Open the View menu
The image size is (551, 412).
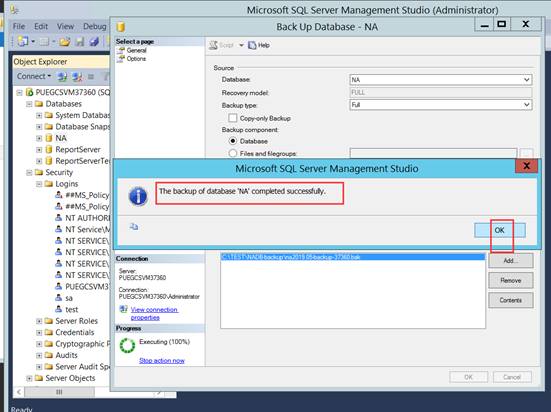[x=65, y=26]
